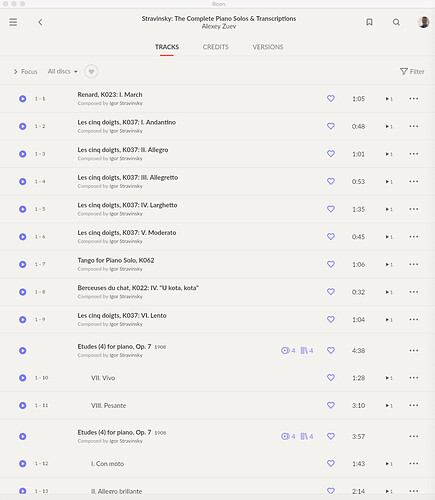Play track VII. Vivo

23,378
